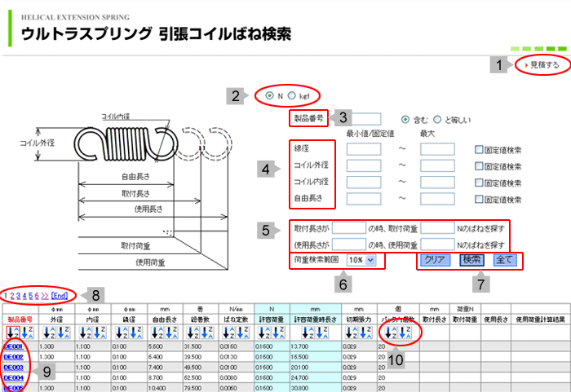Sort パック内個数 column ascending (A-Z)
The width and height of the screenshot is (571, 392).
pos(391,333)
